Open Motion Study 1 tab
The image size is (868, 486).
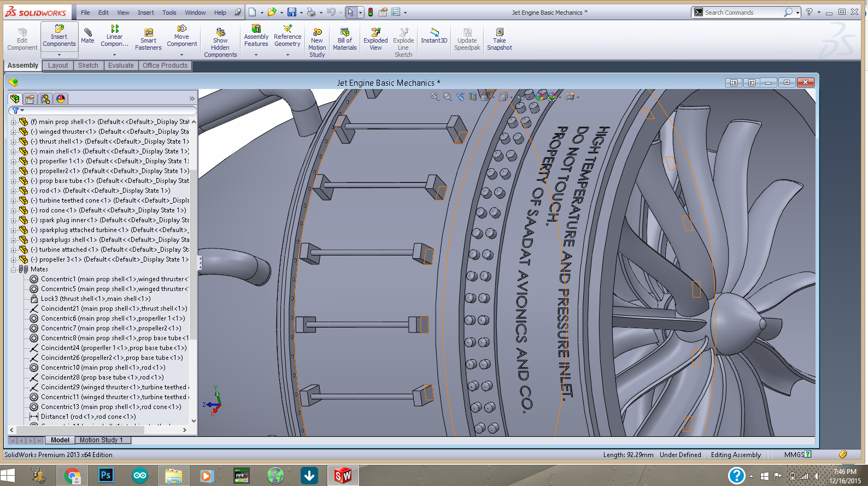click(x=101, y=440)
